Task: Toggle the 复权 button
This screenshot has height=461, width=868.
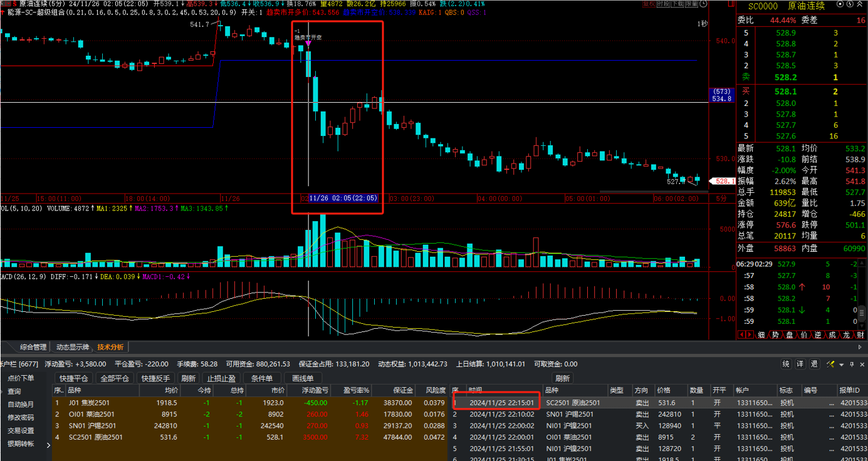Action: pos(649,4)
